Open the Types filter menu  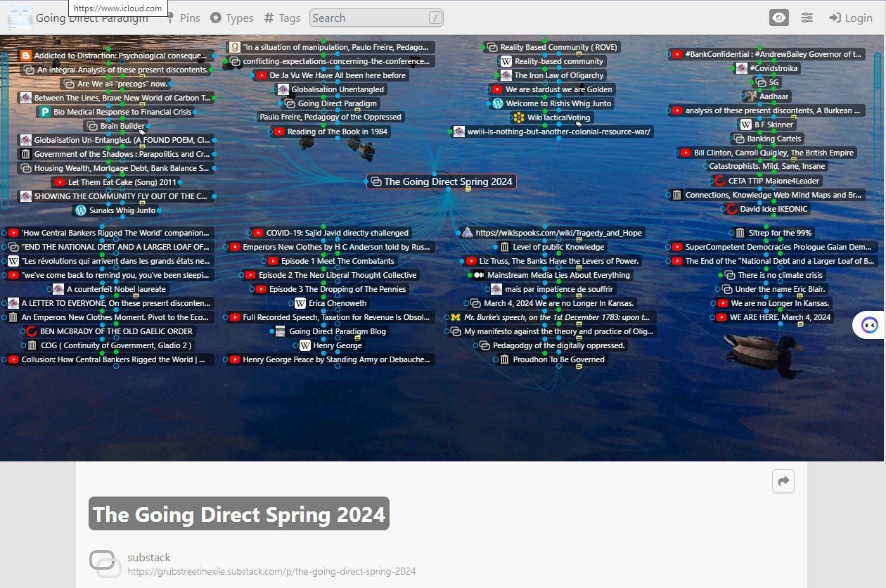pyautogui.click(x=232, y=18)
